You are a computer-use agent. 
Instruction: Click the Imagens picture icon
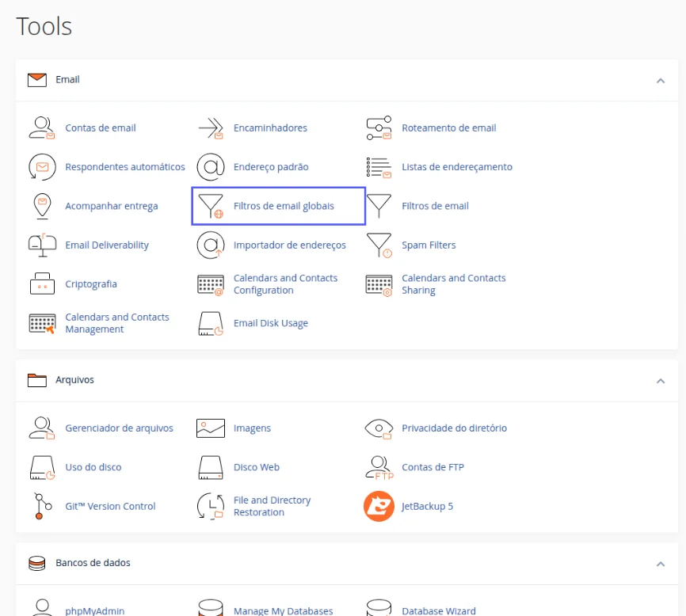point(211,428)
